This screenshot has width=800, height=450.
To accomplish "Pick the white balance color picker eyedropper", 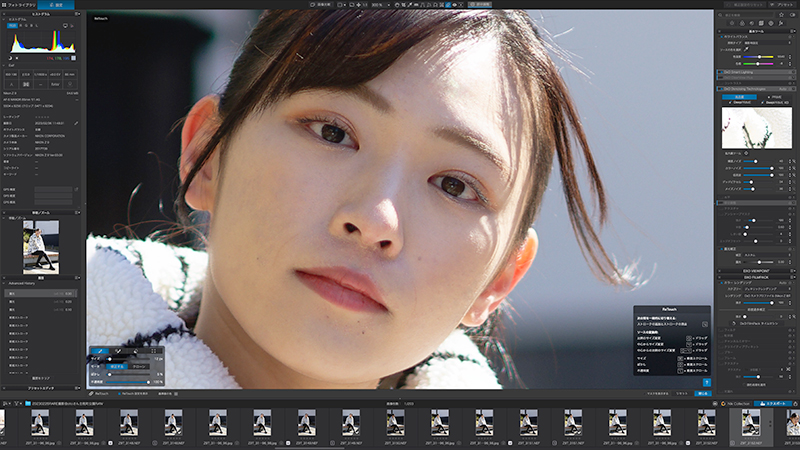I will 746,49.
